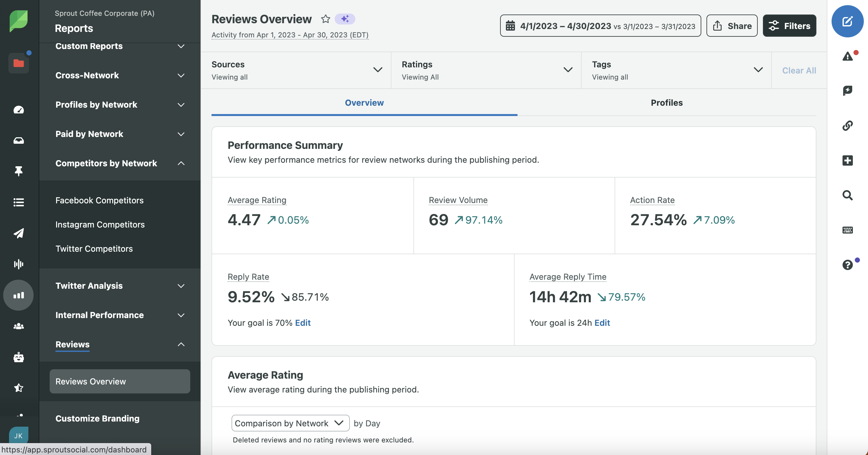Viewport: 868px width, 455px height.
Task: Open the paper plane Publishing icon
Action: [18, 233]
